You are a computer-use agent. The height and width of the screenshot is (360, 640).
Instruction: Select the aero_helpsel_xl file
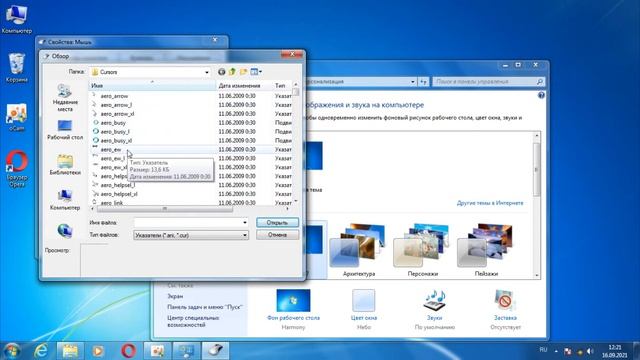coord(119,194)
